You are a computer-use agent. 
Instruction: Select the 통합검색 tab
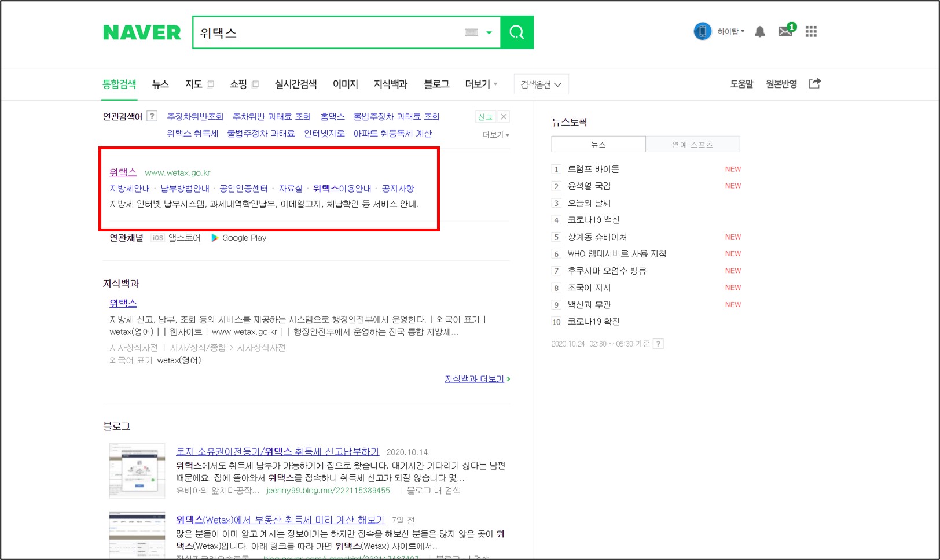(119, 84)
